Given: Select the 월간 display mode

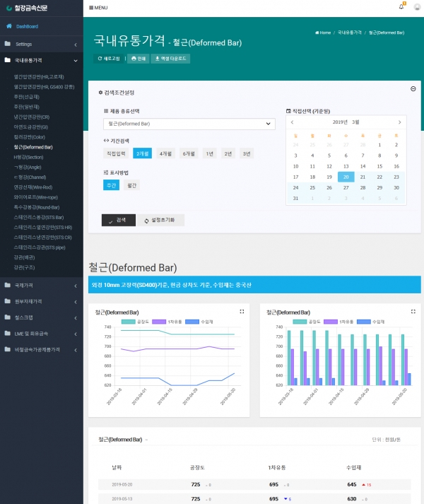Looking at the screenshot, I should click(131, 185).
